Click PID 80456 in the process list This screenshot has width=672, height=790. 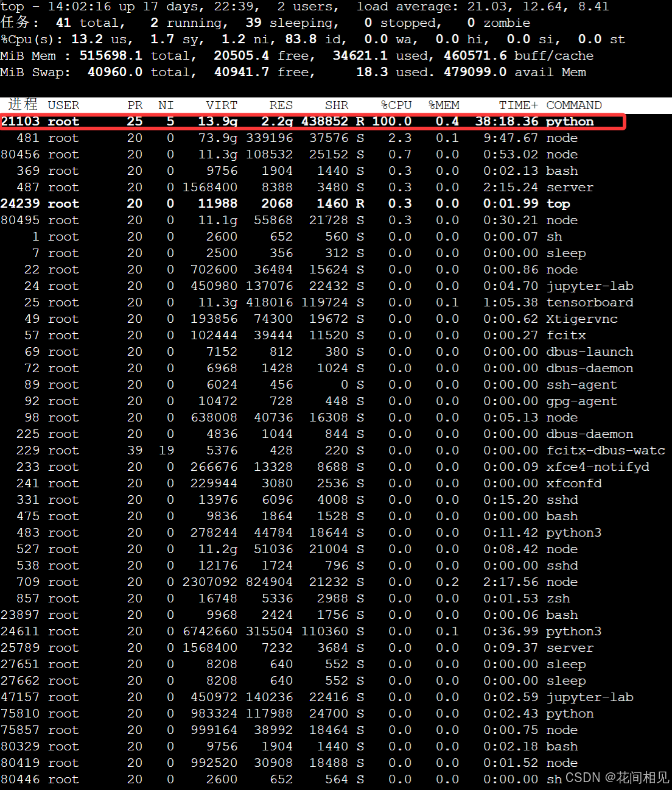20,154
